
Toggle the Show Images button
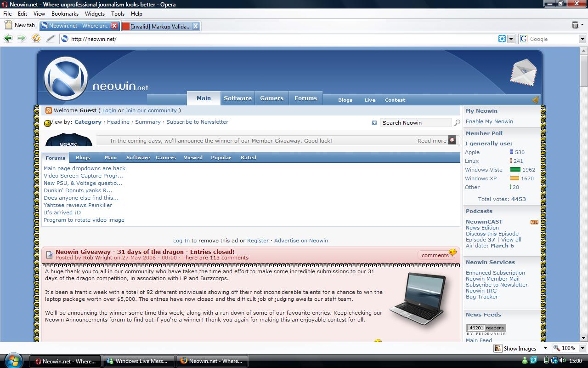pos(515,348)
